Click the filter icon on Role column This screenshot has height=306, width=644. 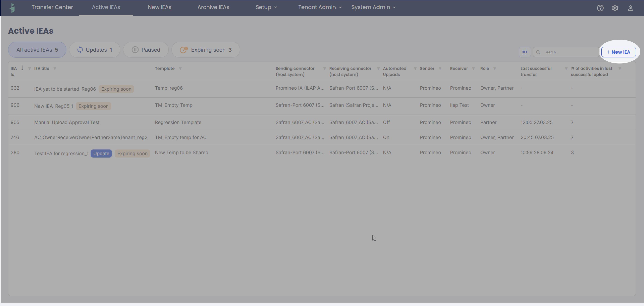coord(495,69)
